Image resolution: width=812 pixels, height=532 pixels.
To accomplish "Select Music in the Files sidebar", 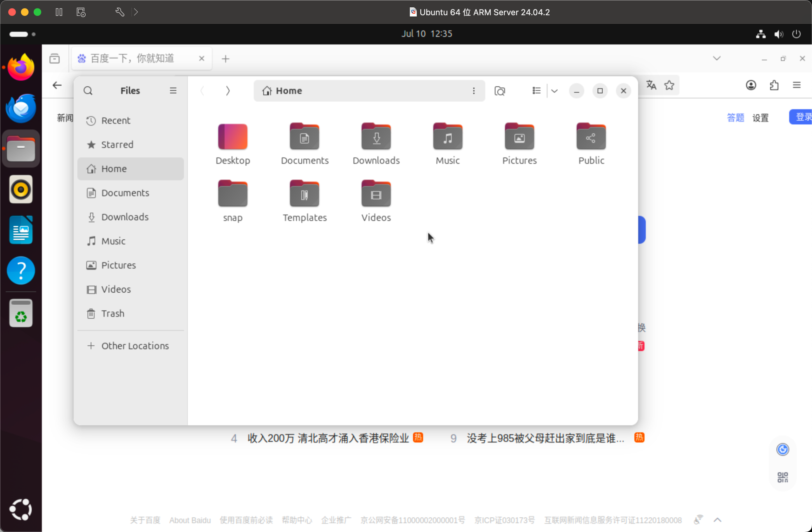I will coord(130,241).
